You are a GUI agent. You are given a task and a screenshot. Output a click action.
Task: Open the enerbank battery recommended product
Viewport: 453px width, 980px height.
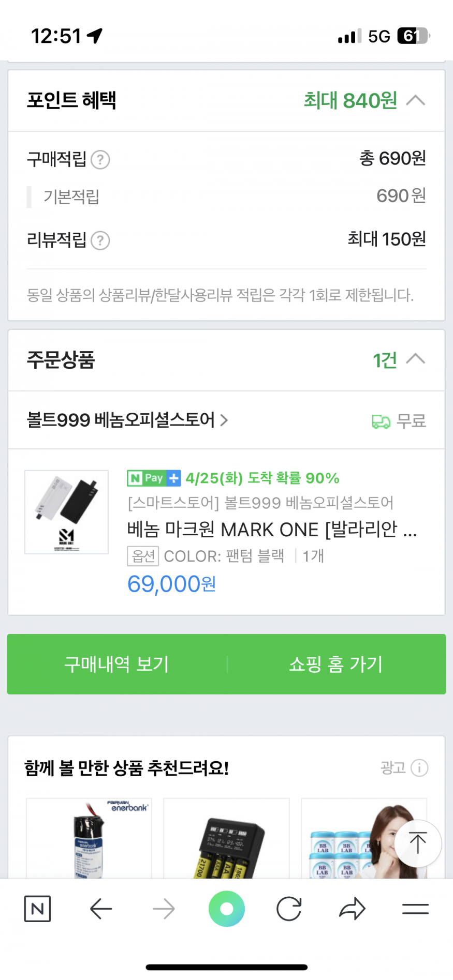pos(89,838)
